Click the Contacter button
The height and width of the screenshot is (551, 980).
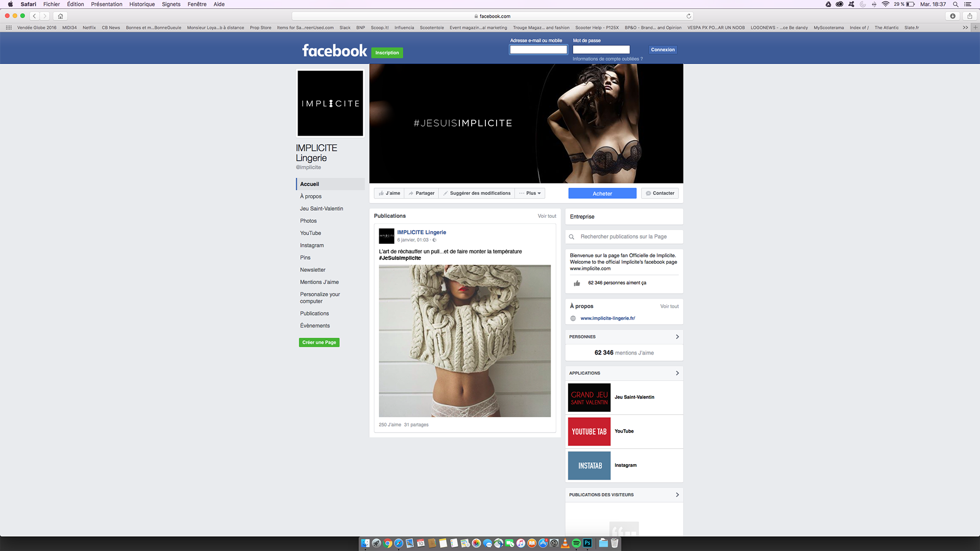click(x=659, y=193)
